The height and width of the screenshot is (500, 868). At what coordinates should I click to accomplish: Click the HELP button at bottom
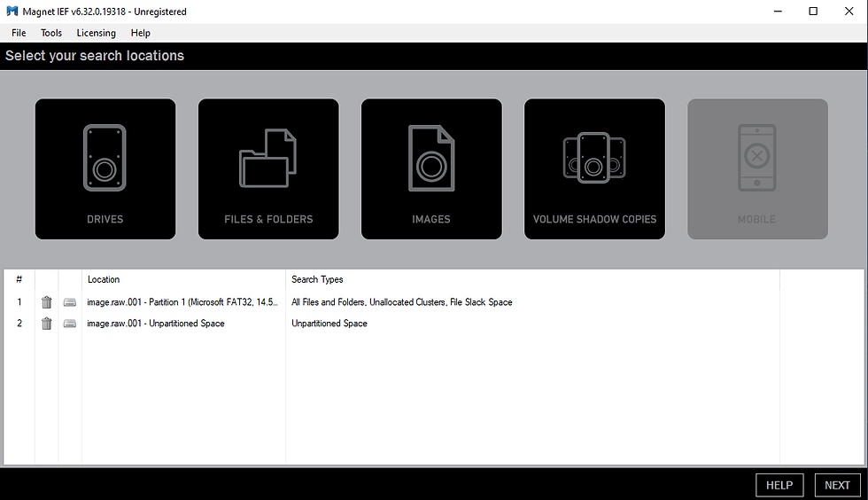coord(779,485)
